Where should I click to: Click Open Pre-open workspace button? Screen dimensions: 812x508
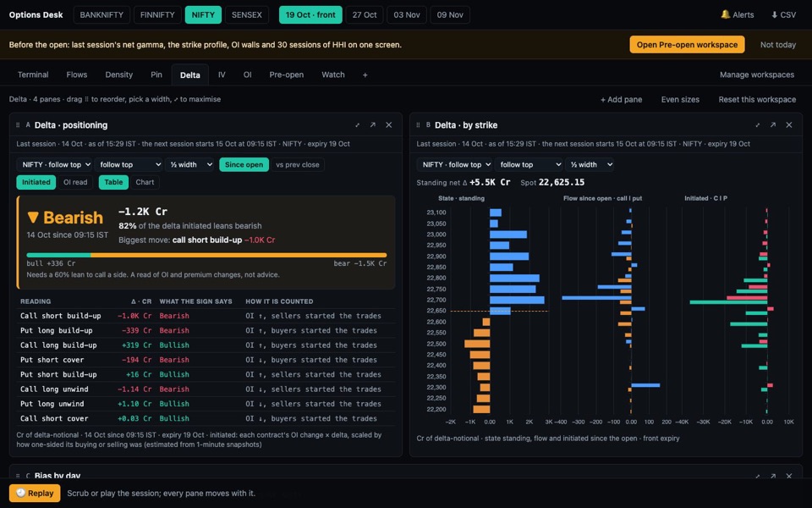coord(687,45)
